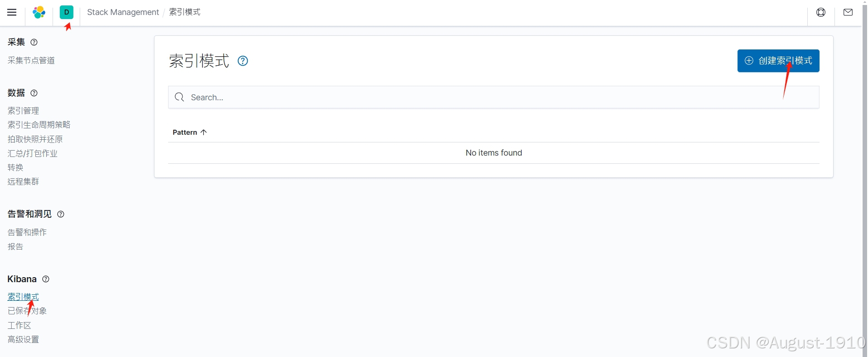Click Stack Management breadcrumb
The width and height of the screenshot is (868, 357).
(123, 12)
